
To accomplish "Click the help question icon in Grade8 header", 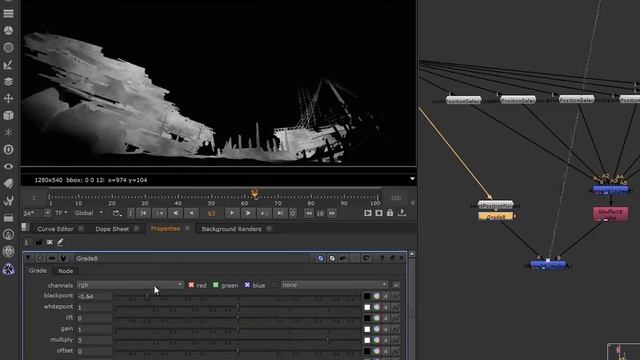I will tap(382, 258).
